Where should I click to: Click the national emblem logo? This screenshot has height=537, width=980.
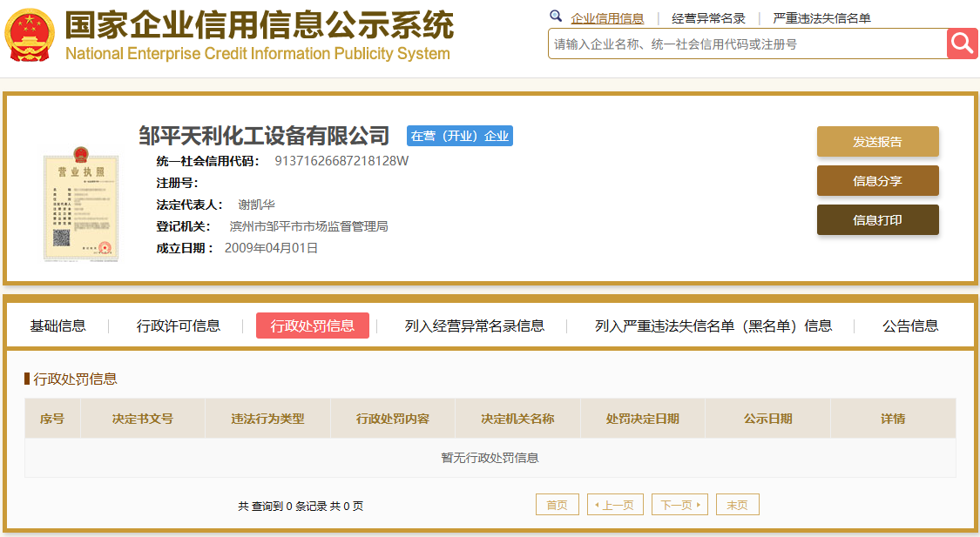[x=29, y=35]
